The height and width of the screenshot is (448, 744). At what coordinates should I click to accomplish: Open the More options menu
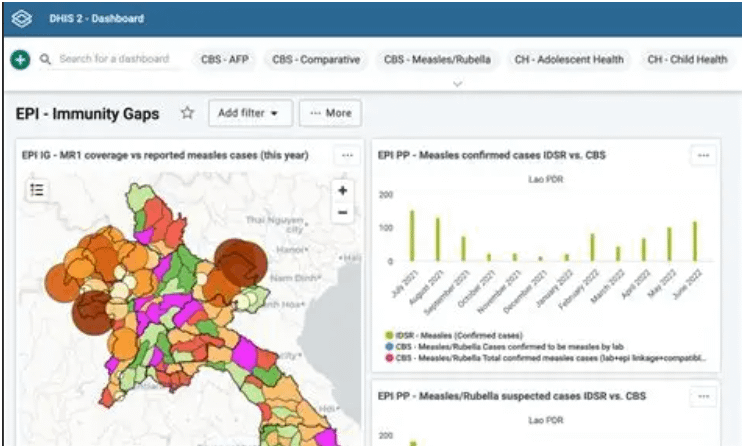point(330,113)
